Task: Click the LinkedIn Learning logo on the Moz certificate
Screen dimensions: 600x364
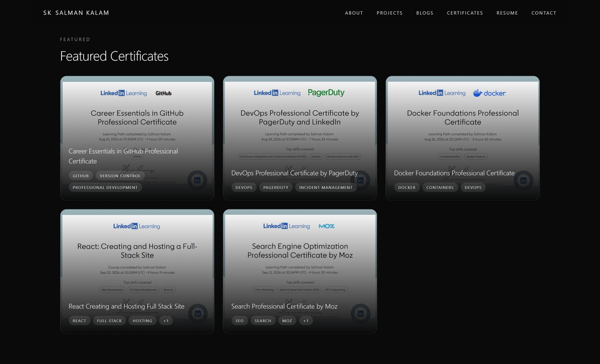Action: [x=286, y=226]
